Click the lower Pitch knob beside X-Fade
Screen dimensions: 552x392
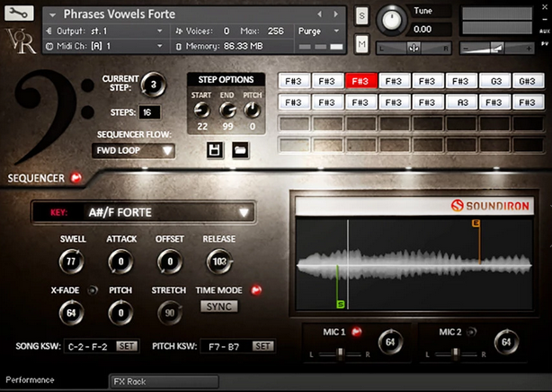coord(120,313)
